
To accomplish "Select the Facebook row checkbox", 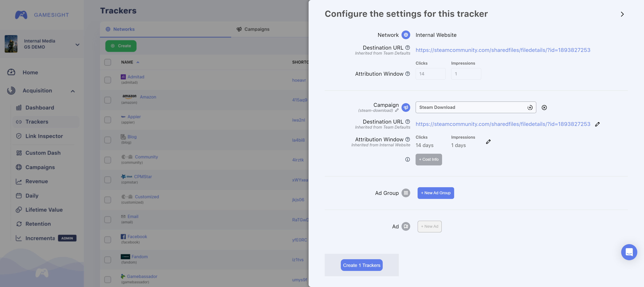I will pos(108,240).
